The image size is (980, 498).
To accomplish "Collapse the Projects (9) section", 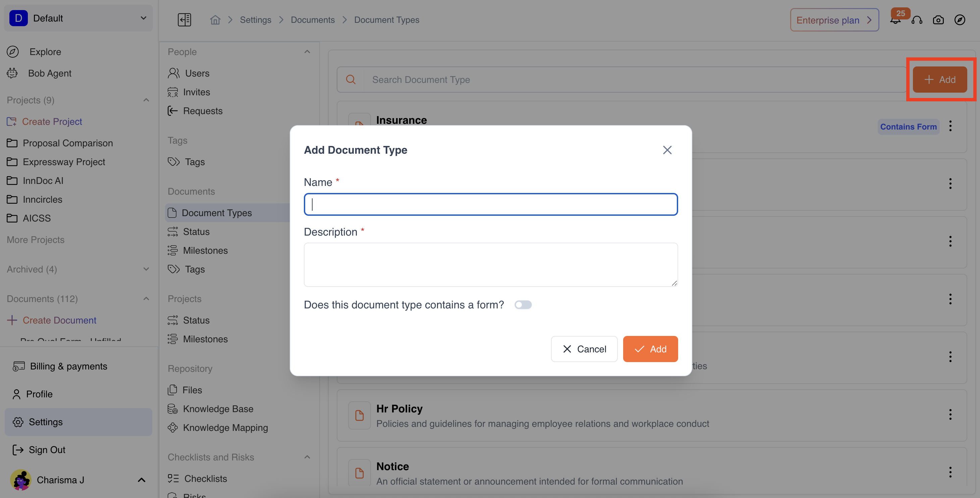I will tap(146, 100).
